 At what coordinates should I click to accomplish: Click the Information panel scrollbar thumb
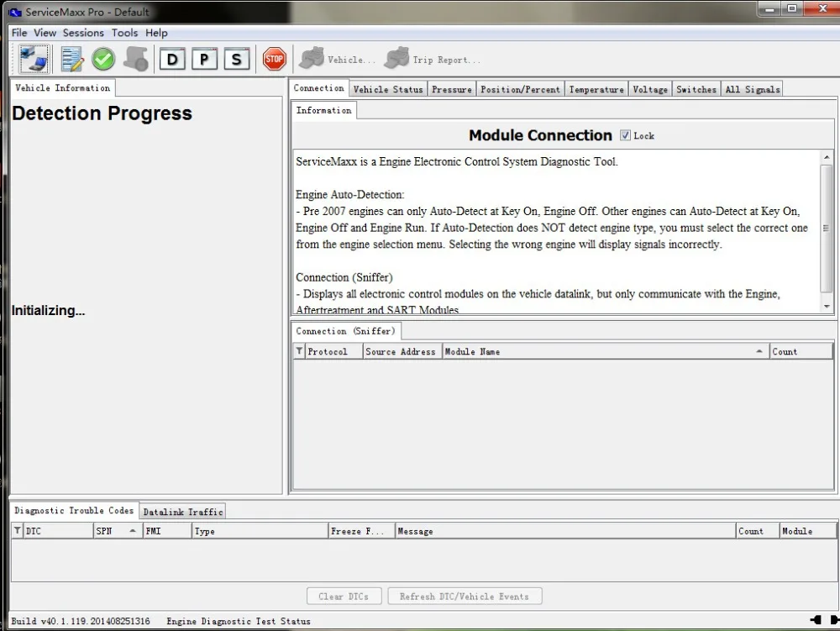click(x=827, y=228)
